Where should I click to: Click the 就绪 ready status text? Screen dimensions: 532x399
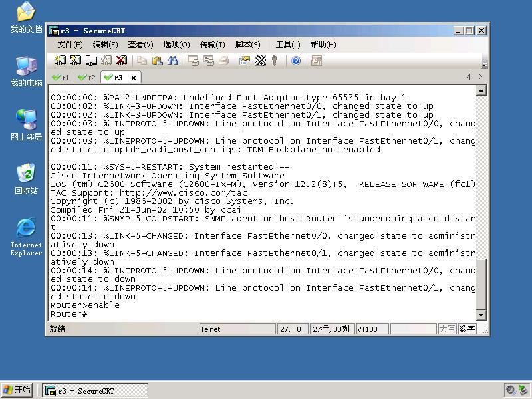click(x=57, y=329)
